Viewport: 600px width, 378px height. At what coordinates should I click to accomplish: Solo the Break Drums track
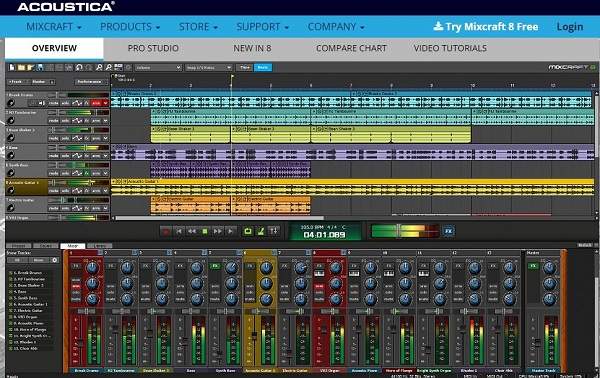(65, 103)
